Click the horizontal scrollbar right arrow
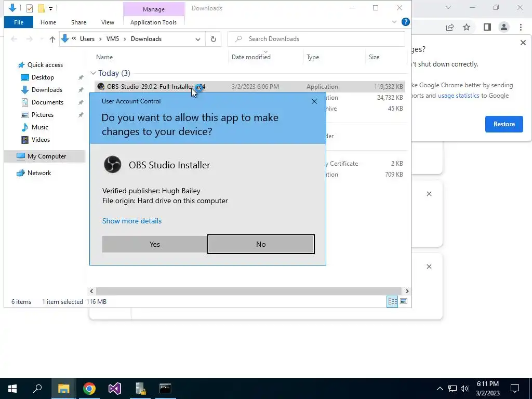Screen dimensions: 532x399 click(407, 291)
